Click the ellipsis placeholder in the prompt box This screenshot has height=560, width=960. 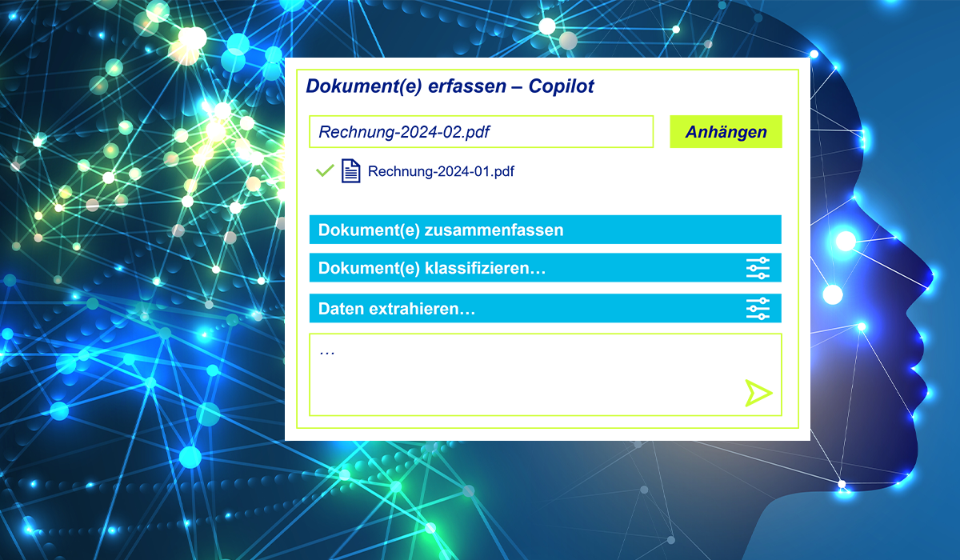pyautogui.click(x=326, y=351)
